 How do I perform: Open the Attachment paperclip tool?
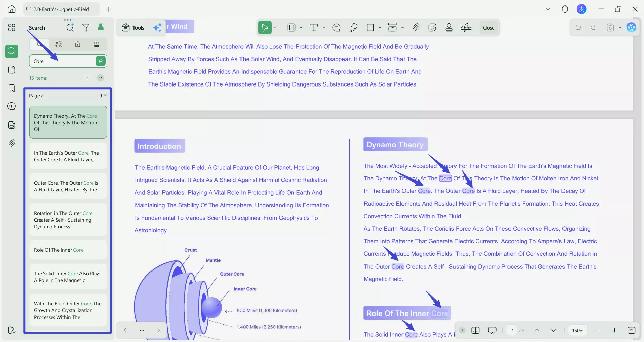click(x=416, y=27)
